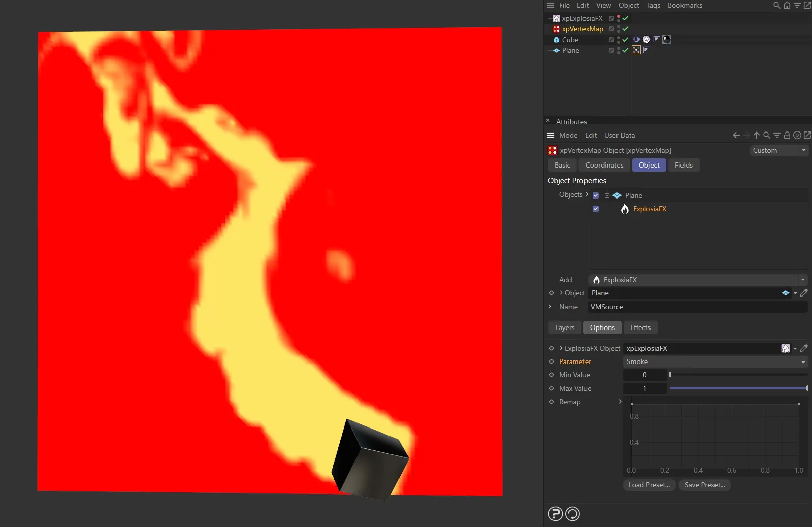Screen dimensions: 812x527
Task: Open the Custom layout dropdown
Action: (778, 150)
